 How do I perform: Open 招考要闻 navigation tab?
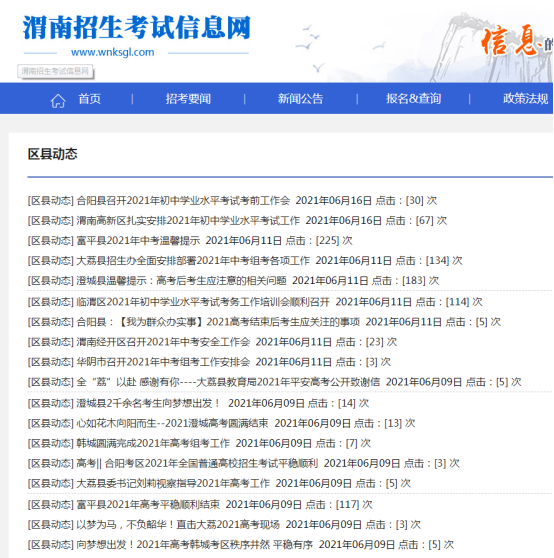click(x=188, y=99)
